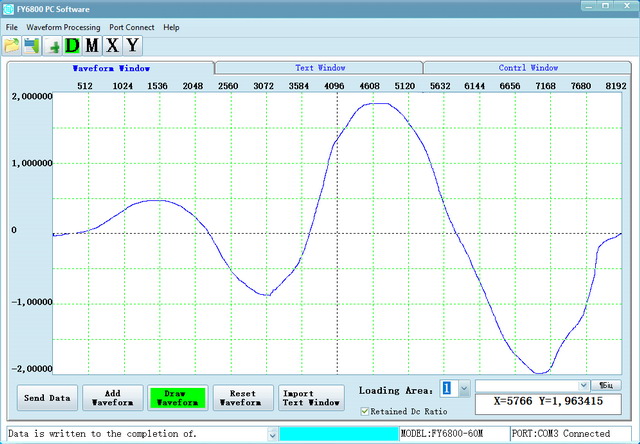Image resolution: width=640 pixels, height=444 pixels.
Task: Open file with the folder toolbar icon
Action: (11, 45)
